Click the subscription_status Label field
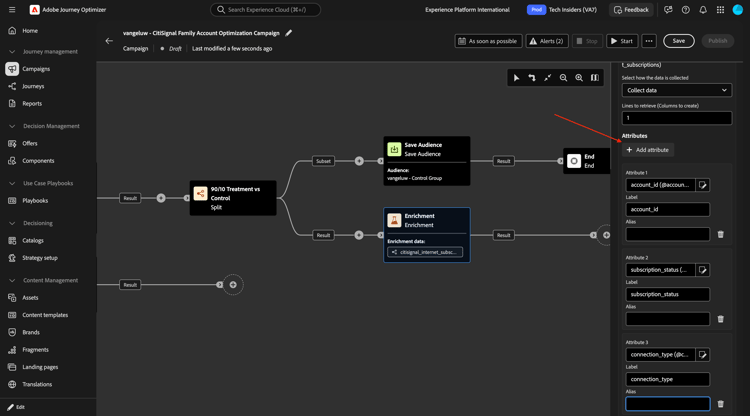The height and width of the screenshot is (416, 750). [667, 295]
